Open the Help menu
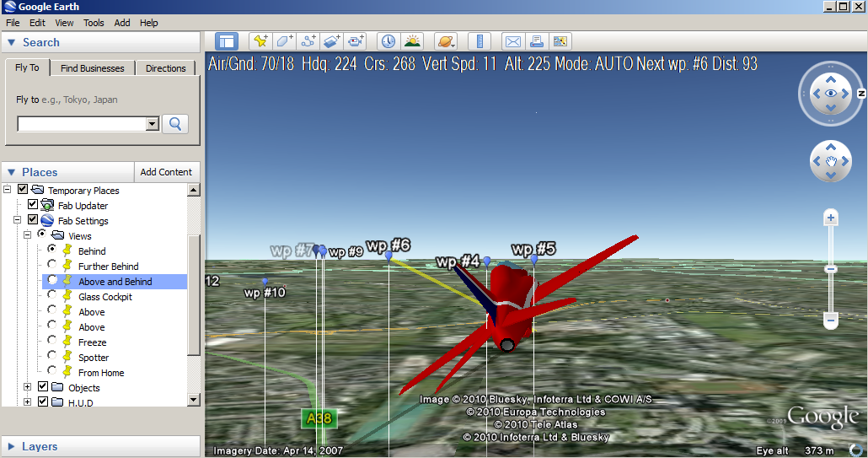The image size is (868, 458). [x=149, y=23]
